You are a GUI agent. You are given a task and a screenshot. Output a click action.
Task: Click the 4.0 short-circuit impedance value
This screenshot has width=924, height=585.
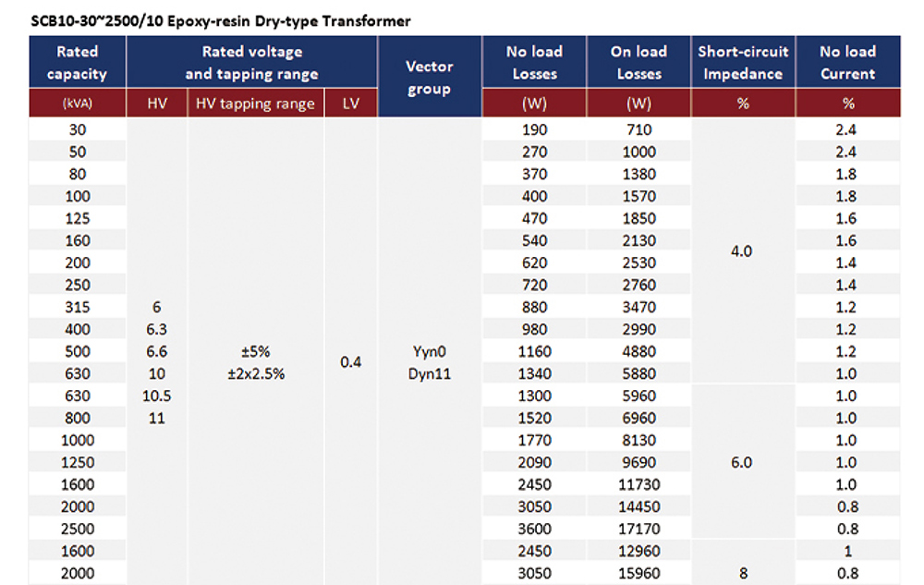click(742, 251)
